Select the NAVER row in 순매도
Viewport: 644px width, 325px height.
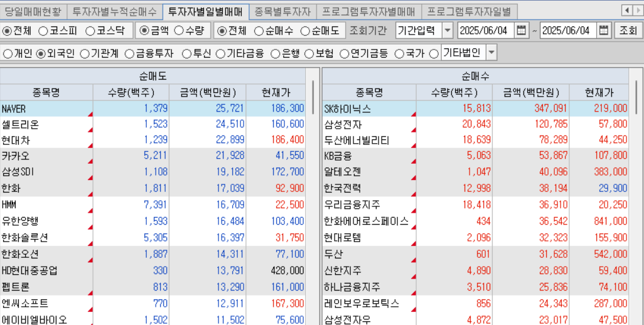point(153,109)
